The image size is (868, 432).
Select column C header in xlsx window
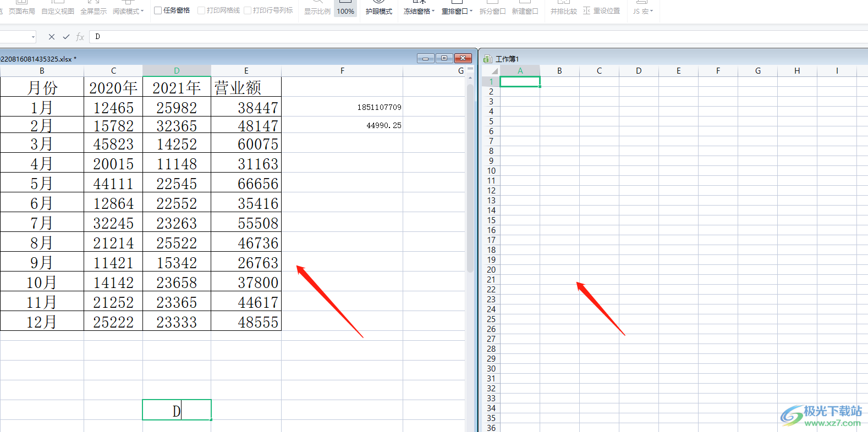click(x=113, y=71)
